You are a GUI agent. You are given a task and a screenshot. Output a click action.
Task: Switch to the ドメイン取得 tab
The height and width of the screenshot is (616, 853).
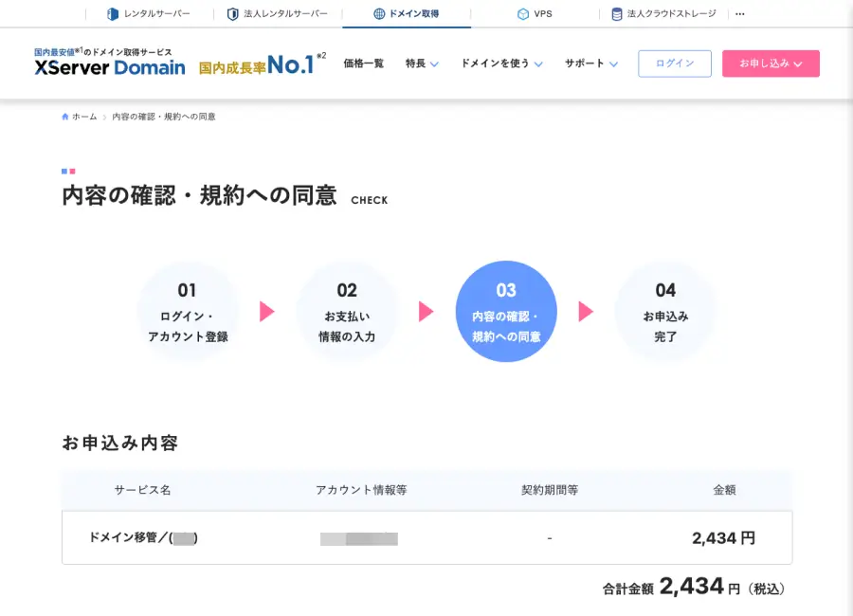407,13
